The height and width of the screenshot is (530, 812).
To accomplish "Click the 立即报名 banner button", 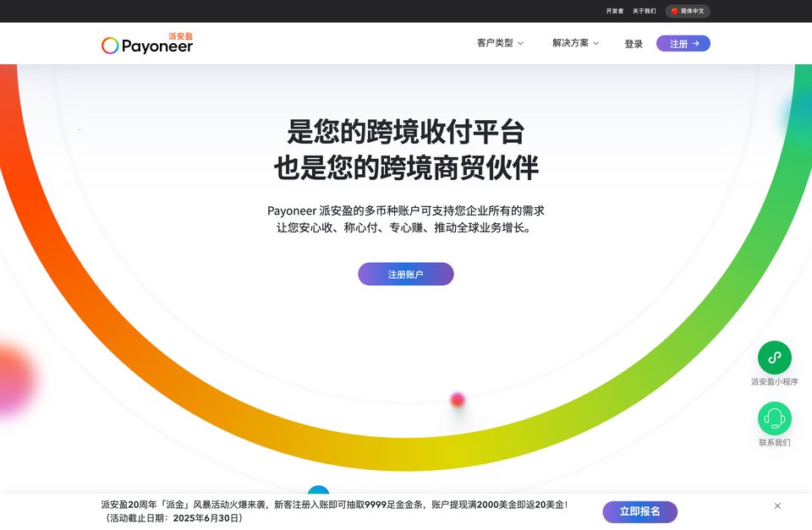I will 639,512.
